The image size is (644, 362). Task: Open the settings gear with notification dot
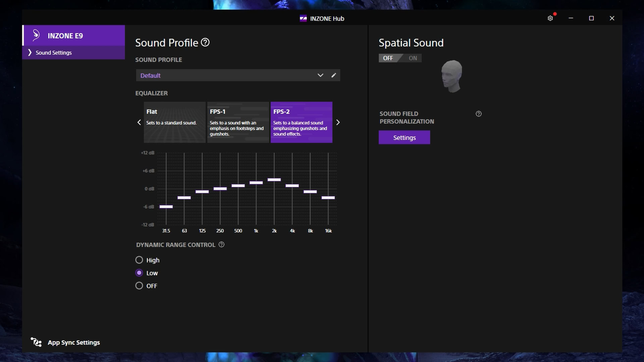pos(550,18)
